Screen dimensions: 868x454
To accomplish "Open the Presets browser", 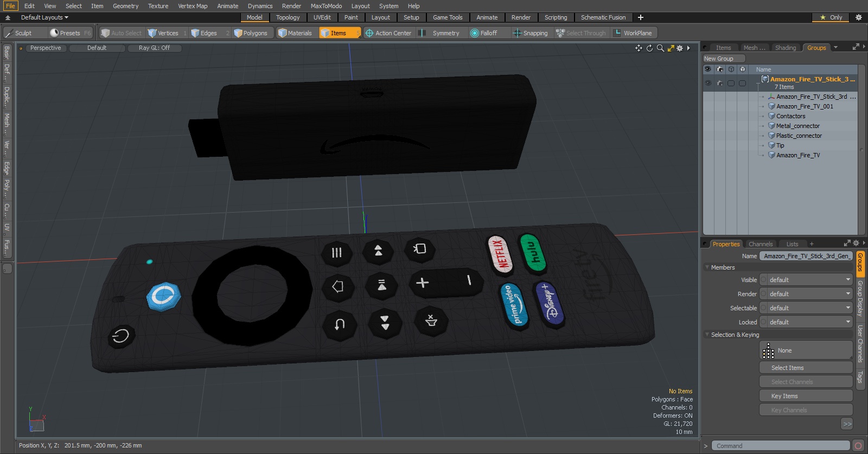I will click(x=70, y=33).
